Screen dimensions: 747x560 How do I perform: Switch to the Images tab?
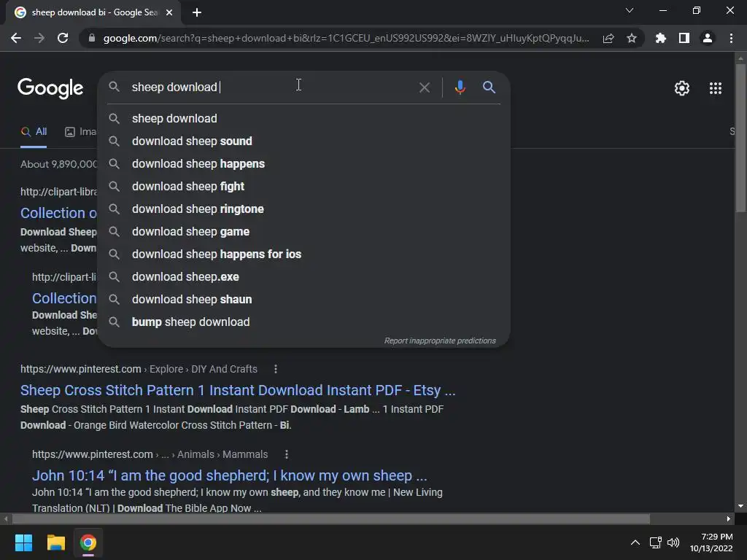80,132
